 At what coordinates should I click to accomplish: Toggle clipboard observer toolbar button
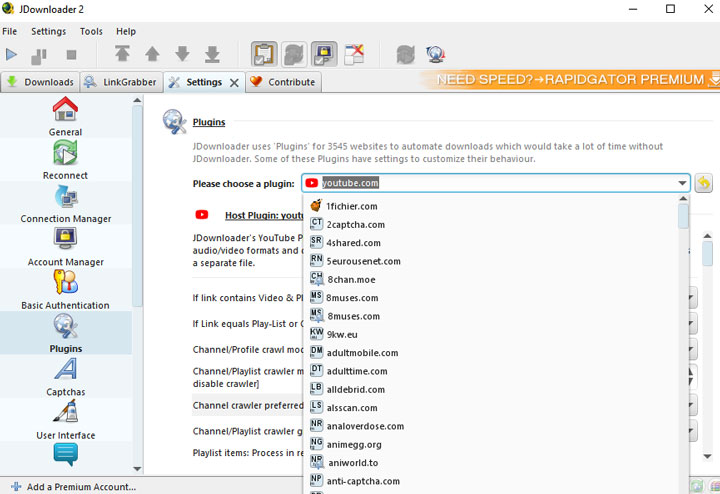click(264, 54)
